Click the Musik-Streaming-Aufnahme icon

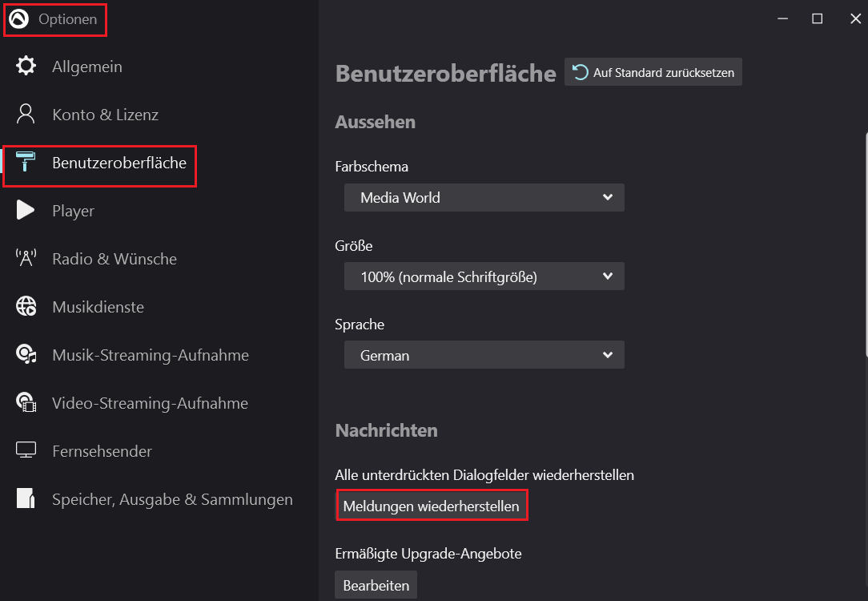26,354
